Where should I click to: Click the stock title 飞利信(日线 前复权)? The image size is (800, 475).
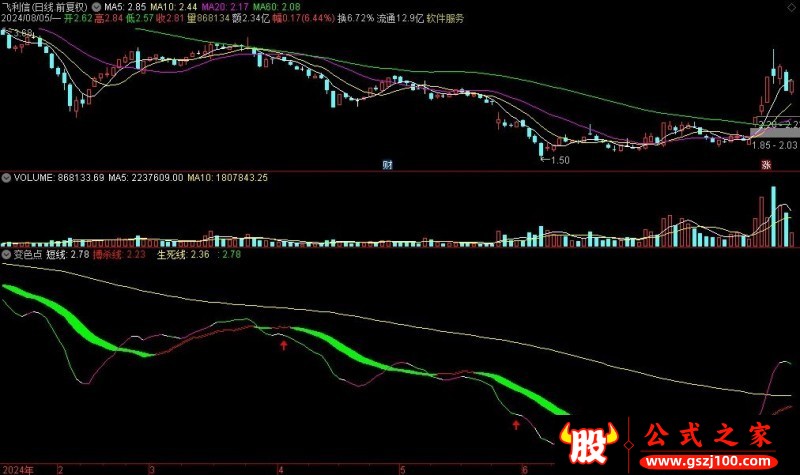(45, 7)
